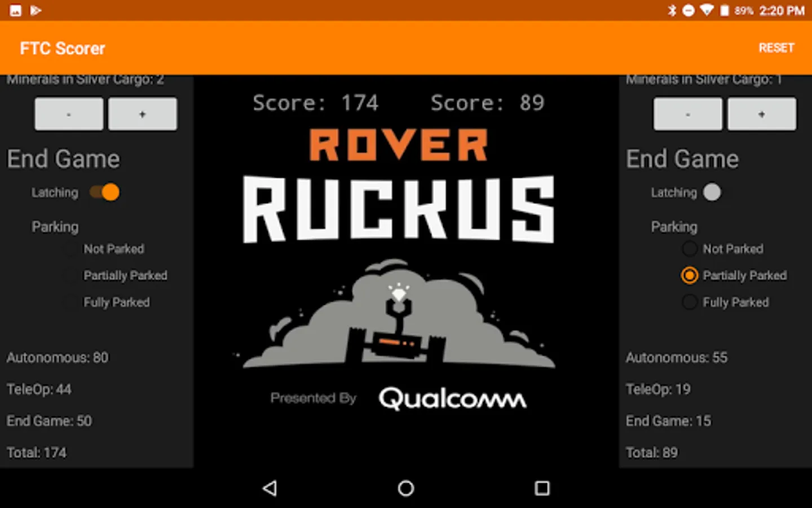
Task: Click the left 'Score: 174' readout
Action: coord(315,103)
